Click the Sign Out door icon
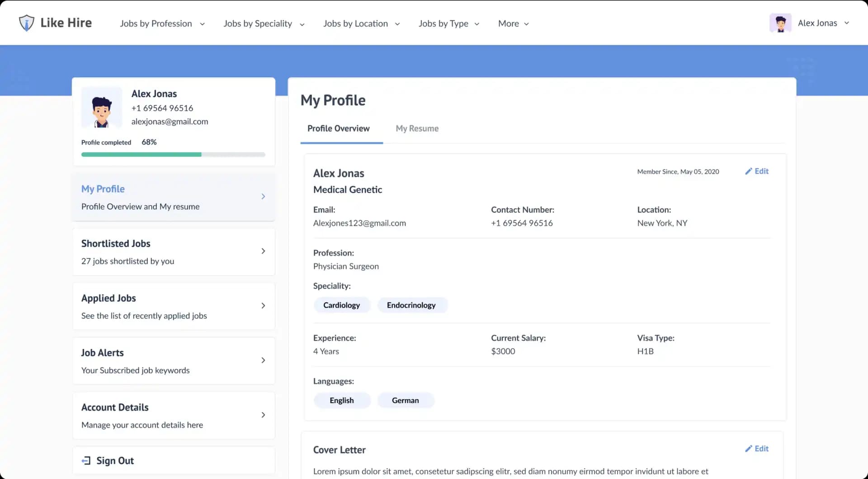Screen dimensions: 868x479 pyautogui.click(x=86, y=460)
